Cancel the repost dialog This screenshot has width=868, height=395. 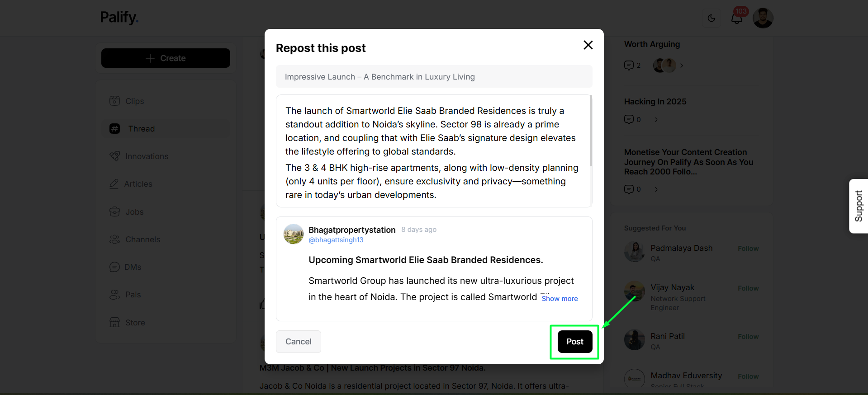(x=298, y=342)
